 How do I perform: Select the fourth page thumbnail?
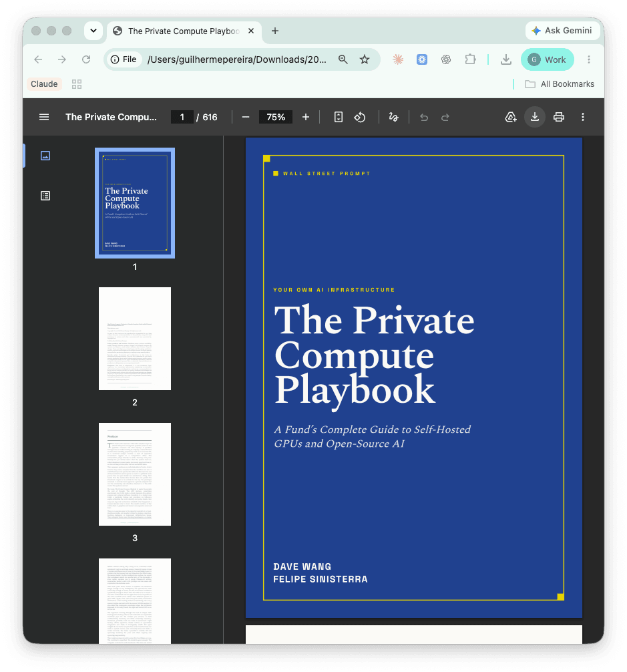point(135,601)
